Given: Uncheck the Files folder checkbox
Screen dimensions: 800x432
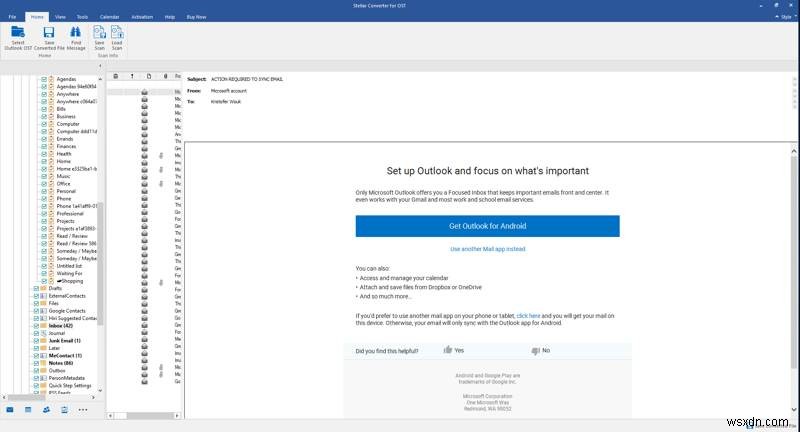Looking at the screenshot, I should point(36,303).
